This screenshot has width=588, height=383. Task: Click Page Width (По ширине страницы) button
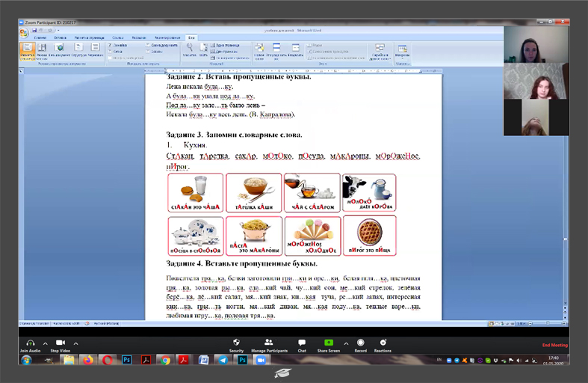pyautogui.click(x=230, y=58)
